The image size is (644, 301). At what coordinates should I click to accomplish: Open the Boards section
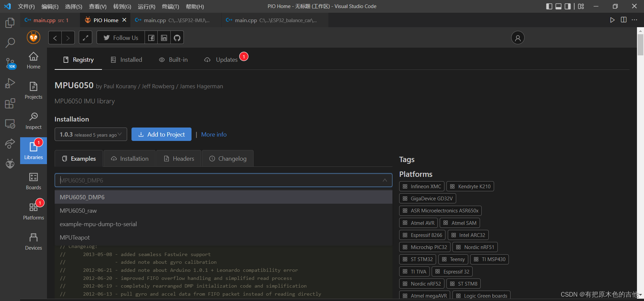[34, 181]
